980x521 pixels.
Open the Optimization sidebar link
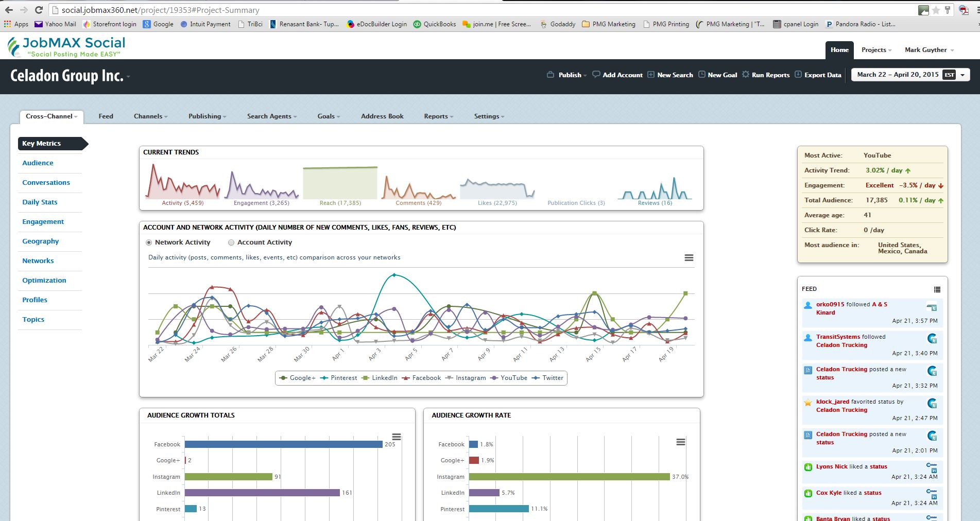click(44, 280)
